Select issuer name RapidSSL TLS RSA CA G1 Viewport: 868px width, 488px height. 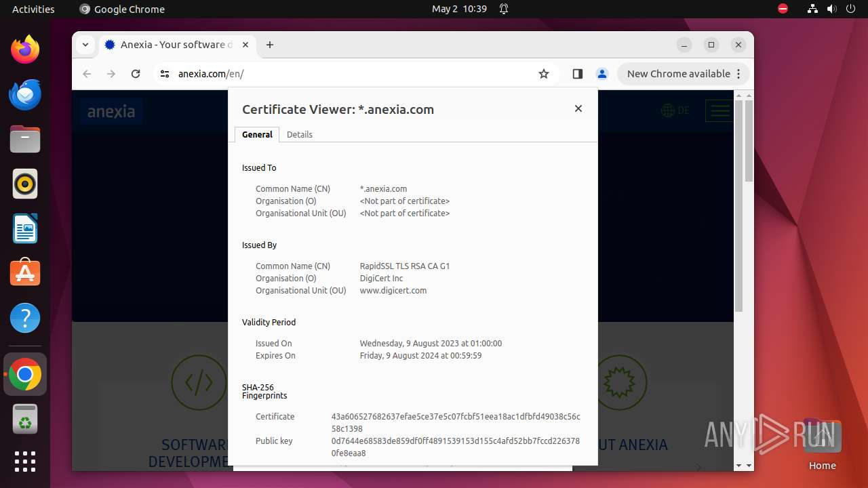coord(405,266)
